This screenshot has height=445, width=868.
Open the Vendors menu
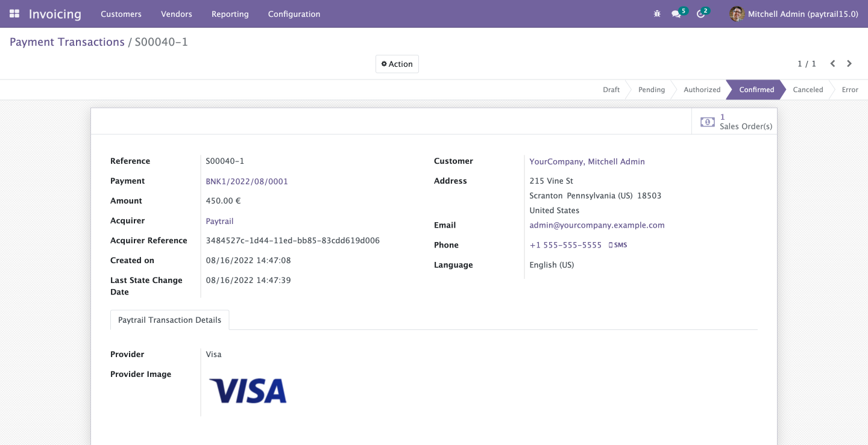(x=177, y=14)
